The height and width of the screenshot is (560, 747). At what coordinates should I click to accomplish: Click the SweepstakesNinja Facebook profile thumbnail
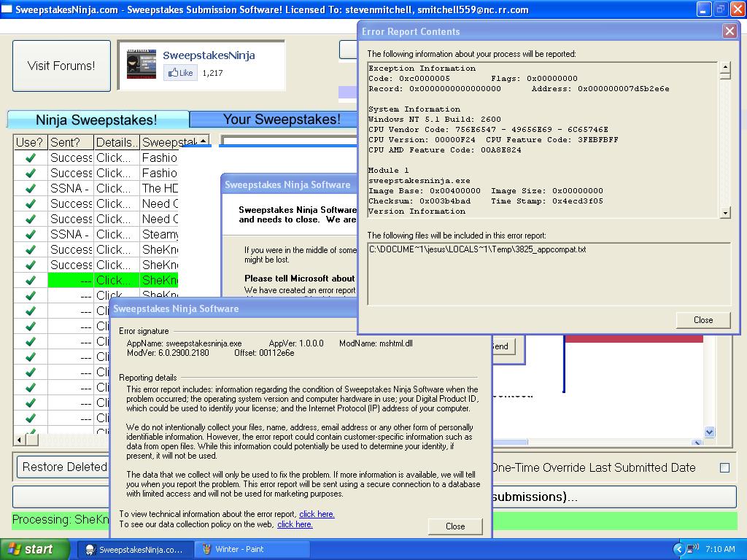click(x=142, y=64)
